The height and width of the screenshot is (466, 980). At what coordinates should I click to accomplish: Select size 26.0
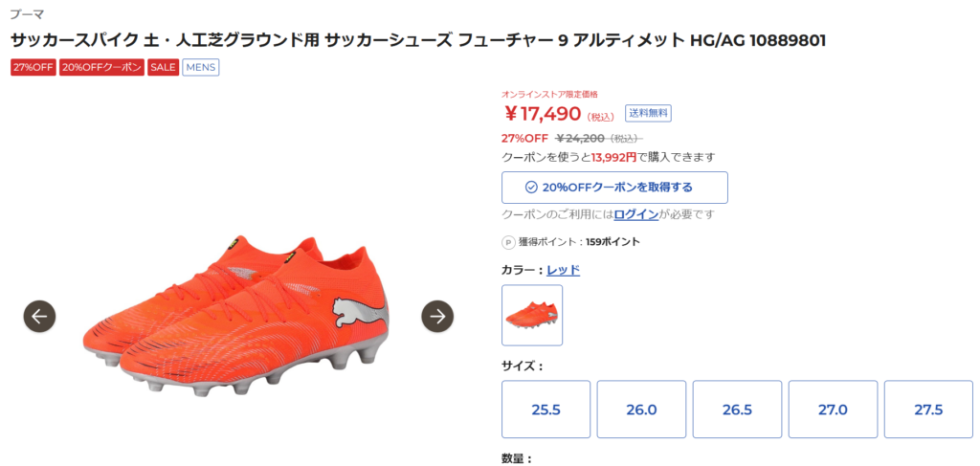pyautogui.click(x=641, y=410)
